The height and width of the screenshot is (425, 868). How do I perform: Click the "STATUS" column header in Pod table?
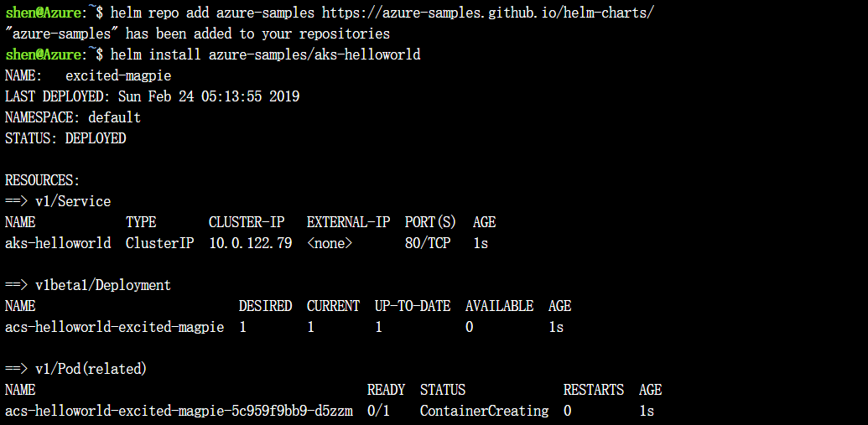(443, 390)
